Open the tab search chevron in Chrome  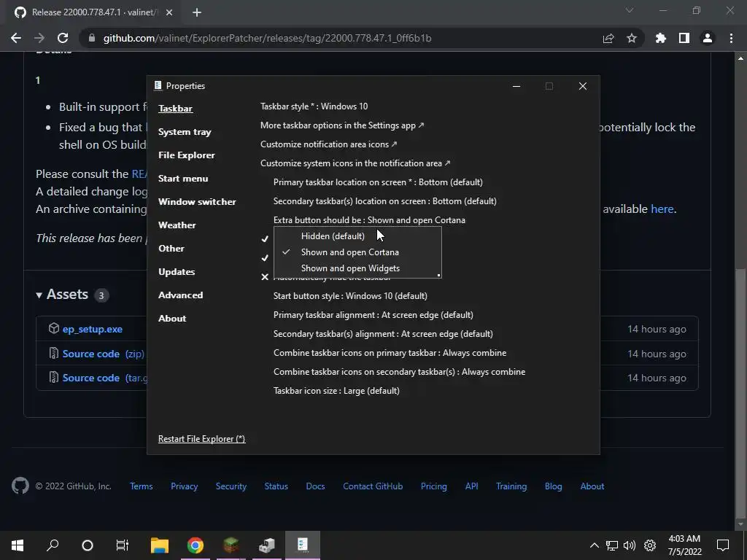(x=630, y=10)
